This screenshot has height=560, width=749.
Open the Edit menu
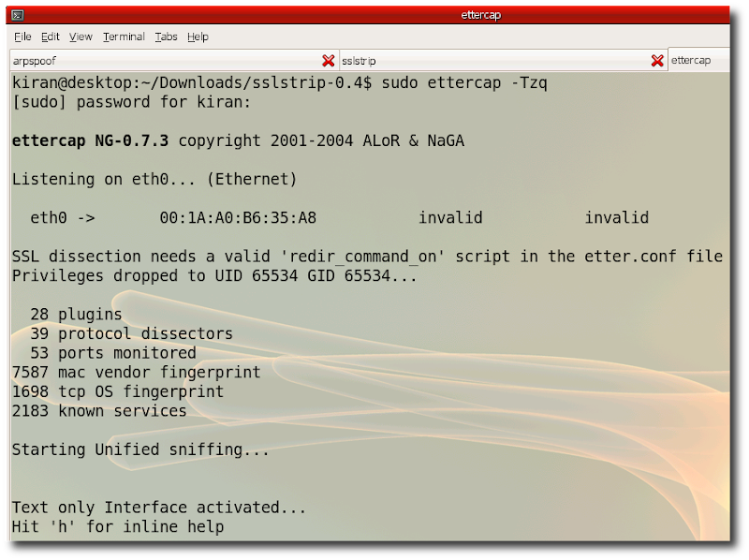point(51,37)
